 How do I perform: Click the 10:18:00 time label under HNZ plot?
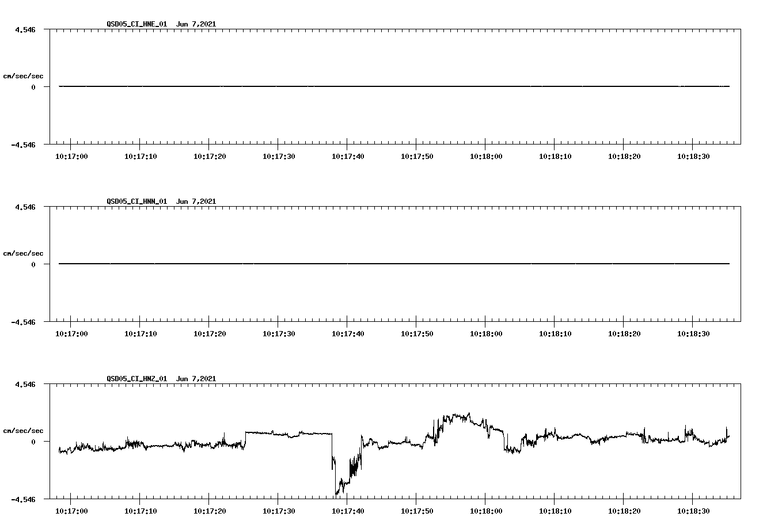[x=486, y=511]
